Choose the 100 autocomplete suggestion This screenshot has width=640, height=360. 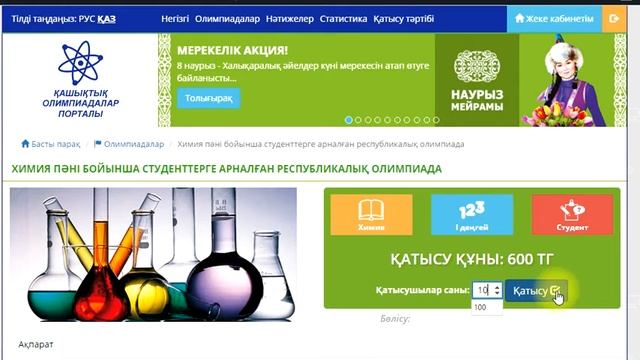point(487,307)
